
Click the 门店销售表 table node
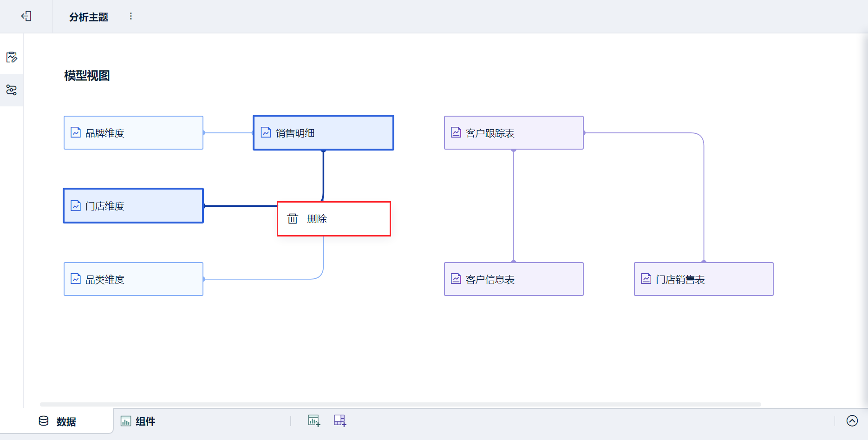[704, 279]
